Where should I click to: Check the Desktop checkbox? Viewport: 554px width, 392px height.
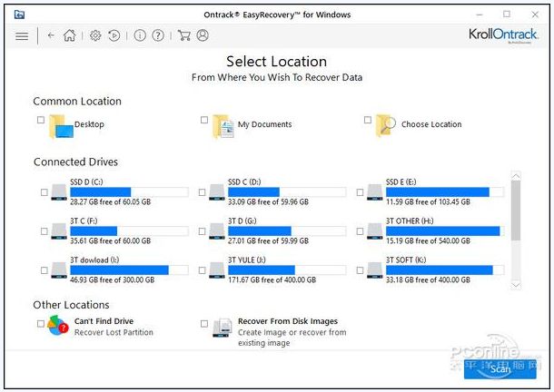(41, 120)
